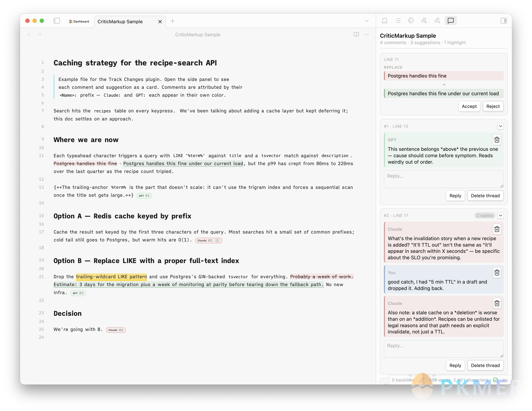Navigate forward with the right arrow
Image resolution: width=532 pixels, height=411 pixels.
tap(39, 35)
